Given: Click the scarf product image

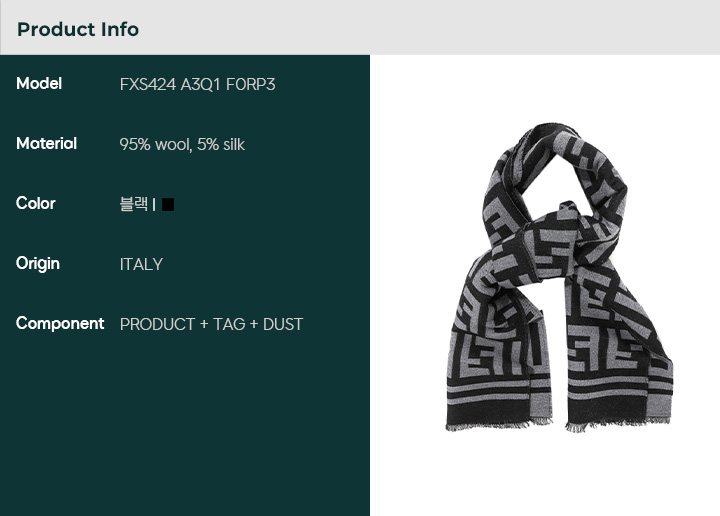Looking at the screenshot, I should click(560, 278).
